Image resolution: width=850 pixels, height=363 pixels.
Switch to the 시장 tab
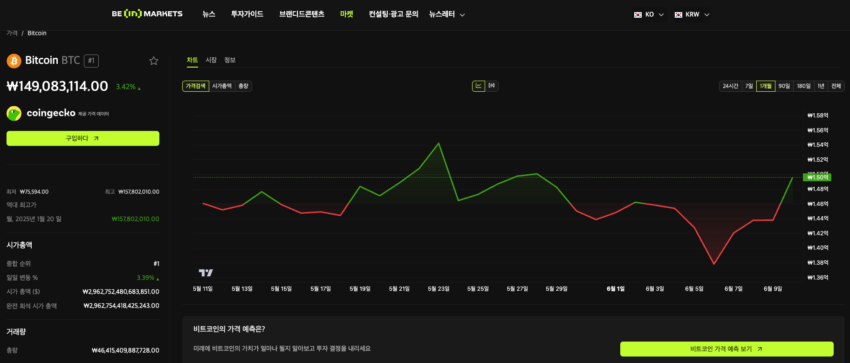[x=211, y=60]
